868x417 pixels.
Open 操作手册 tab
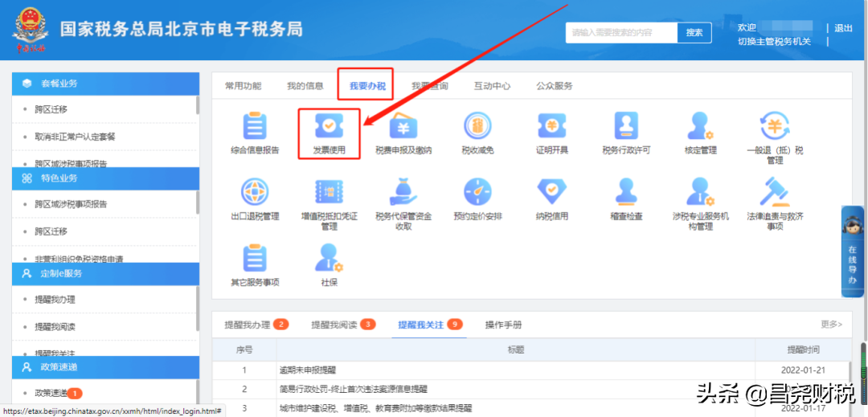tap(503, 325)
